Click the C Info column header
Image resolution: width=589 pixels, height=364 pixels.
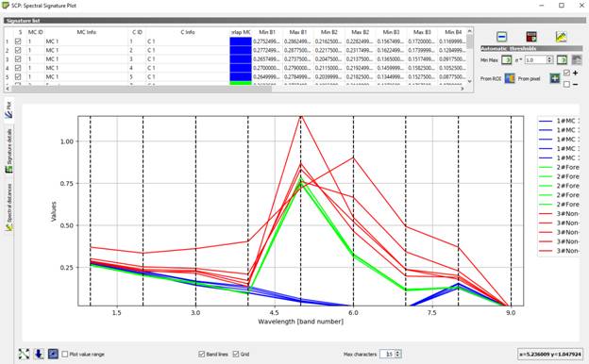coord(188,32)
